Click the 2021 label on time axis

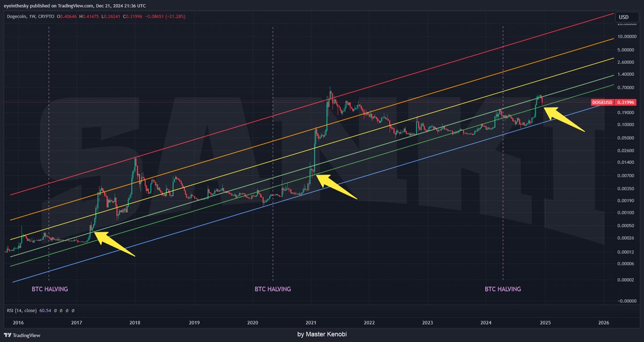[311, 323]
